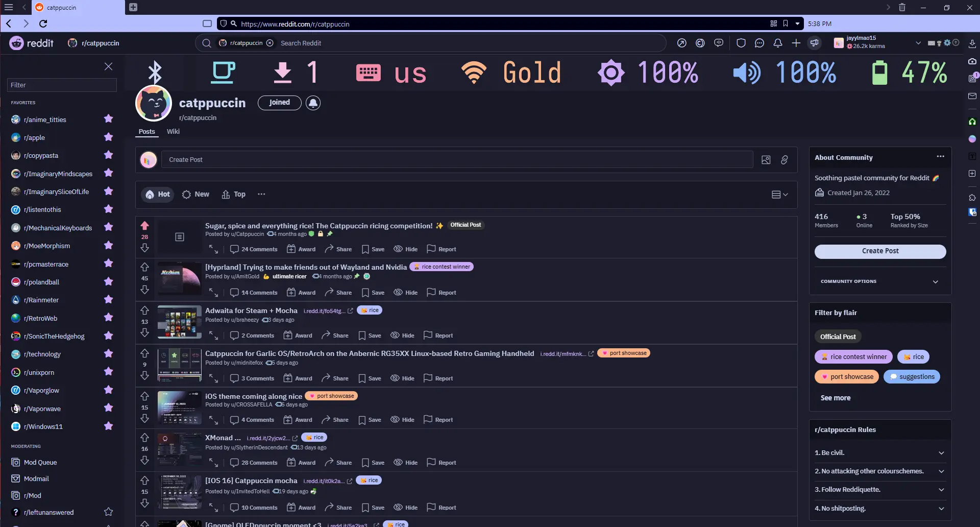Toggle the Joined membership button
The width and height of the screenshot is (980, 527).
tap(280, 103)
